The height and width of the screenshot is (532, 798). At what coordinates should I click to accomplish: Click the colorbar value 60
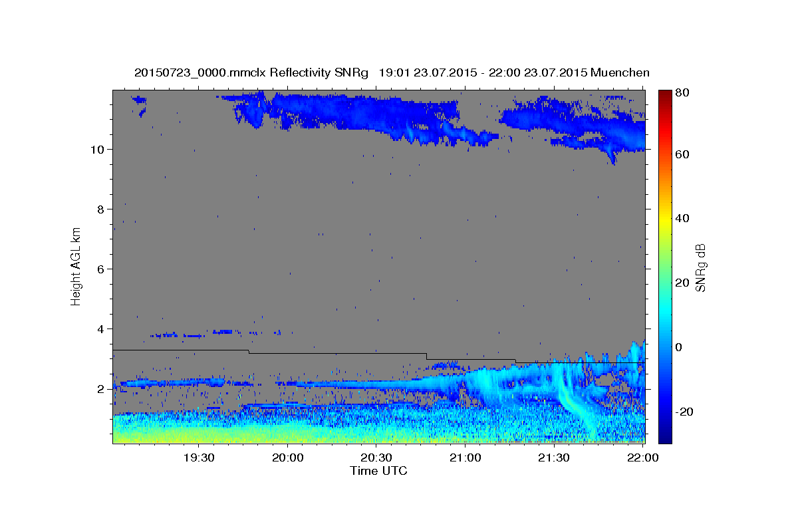681,154
